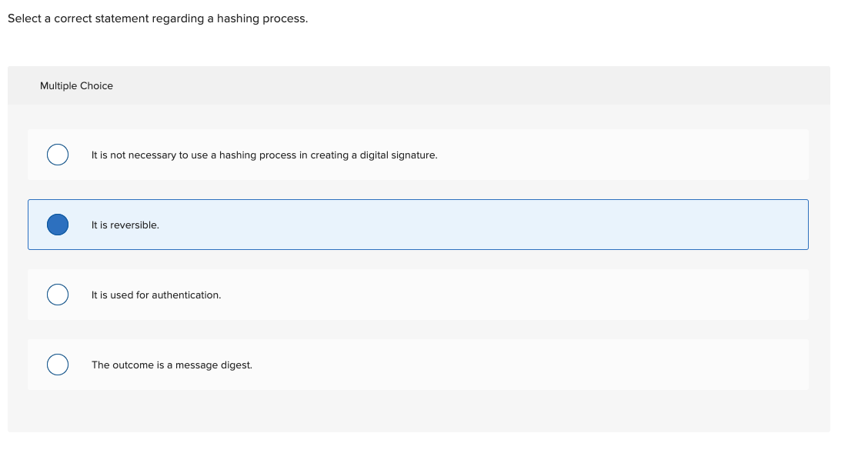Click the 'Multiple Choice' header label
Screen dimensions: 868x453
click(77, 85)
